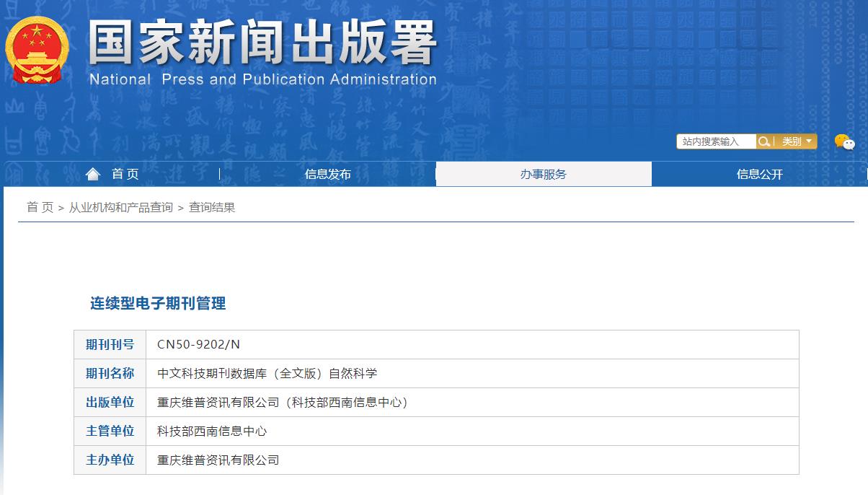868x495 pixels.
Task: Open the 信息发布 navigation dropdown
Action: tap(328, 174)
